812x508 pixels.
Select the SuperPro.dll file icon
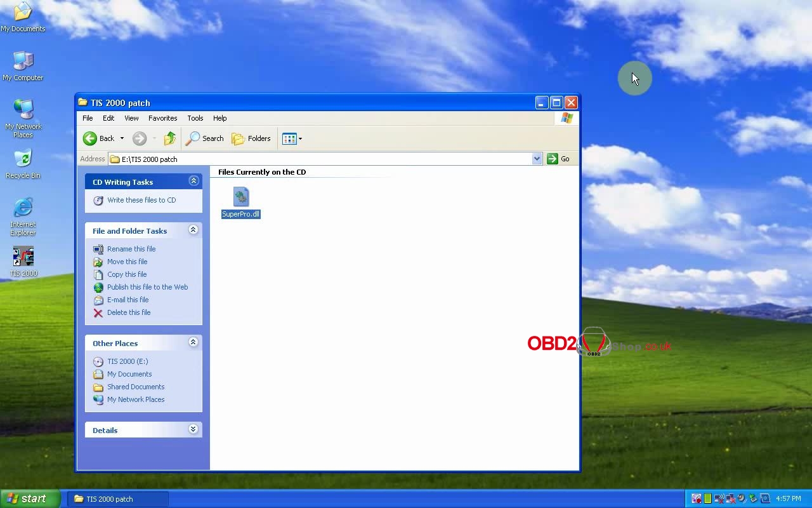pos(241,197)
